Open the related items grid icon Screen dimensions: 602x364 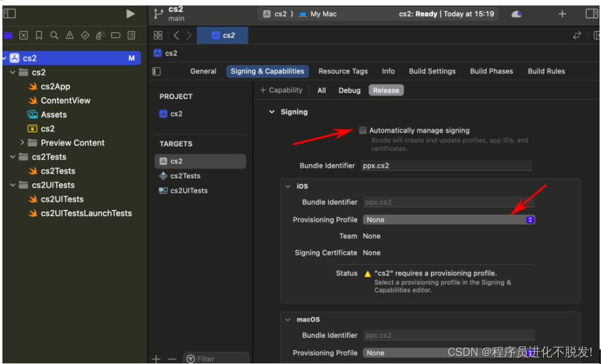(158, 35)
